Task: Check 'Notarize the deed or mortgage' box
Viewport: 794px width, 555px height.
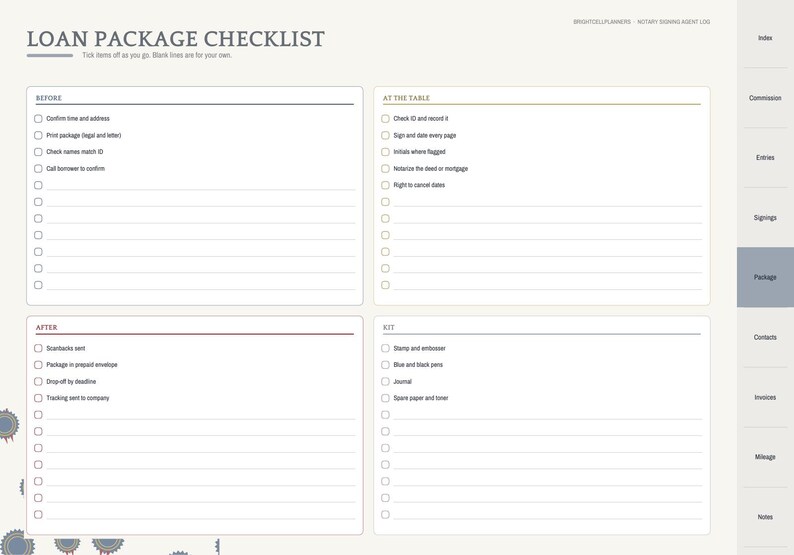Action: tap(385, 169)
